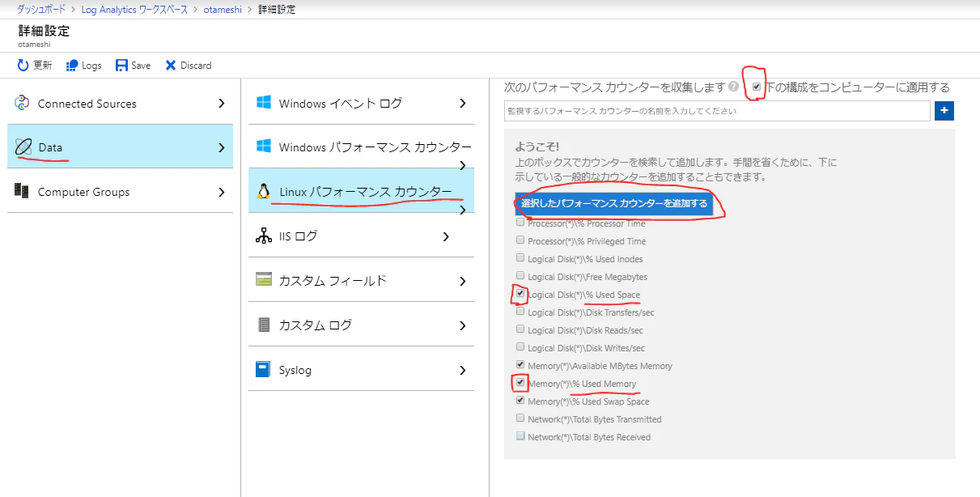Open the Syslog panel icon
The height and width of the screenshot is (497, 980).
click(264, 370)
